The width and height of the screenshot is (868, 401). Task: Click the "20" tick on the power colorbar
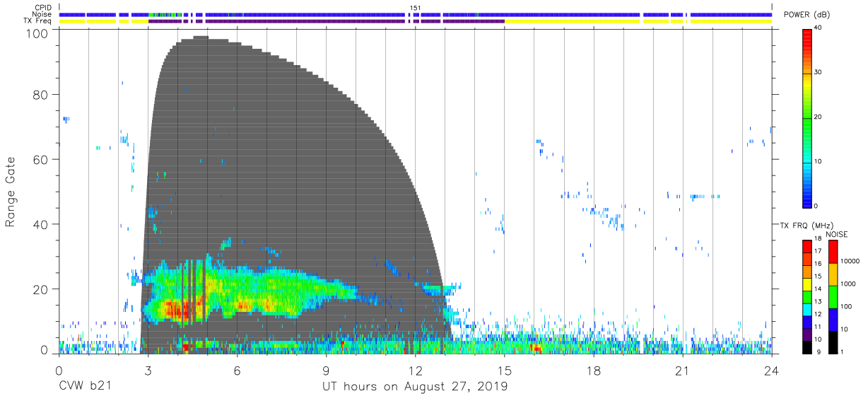click(819, 117)
